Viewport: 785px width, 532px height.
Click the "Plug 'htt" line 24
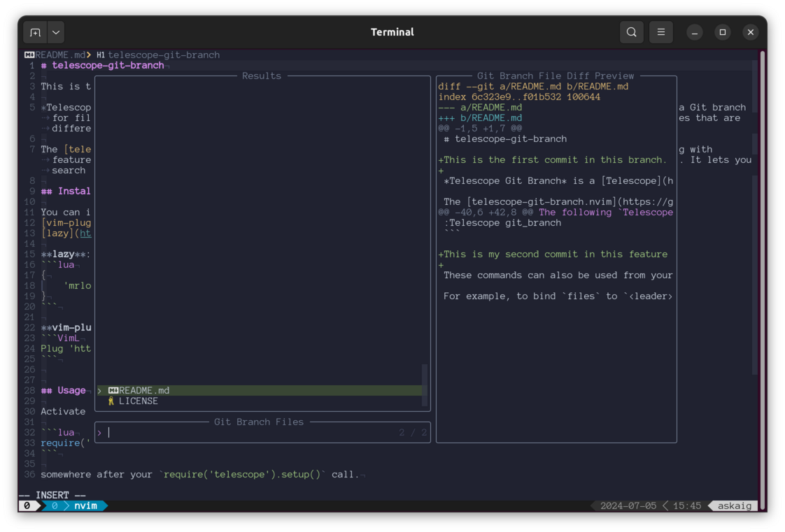coord(66,349)
